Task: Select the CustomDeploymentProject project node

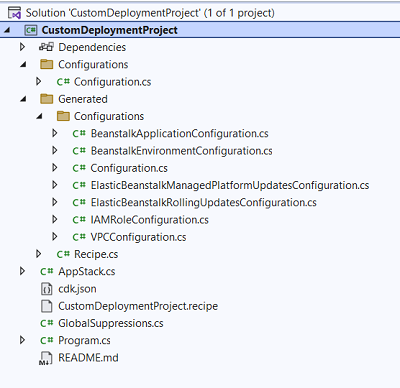Action: (109, 30)
